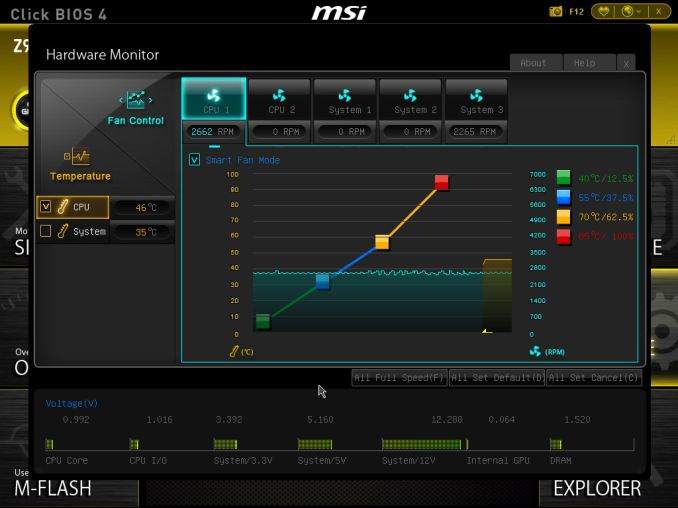
Task: Click the F12 screenshot camera icon
Action: (x=555, y=12)
